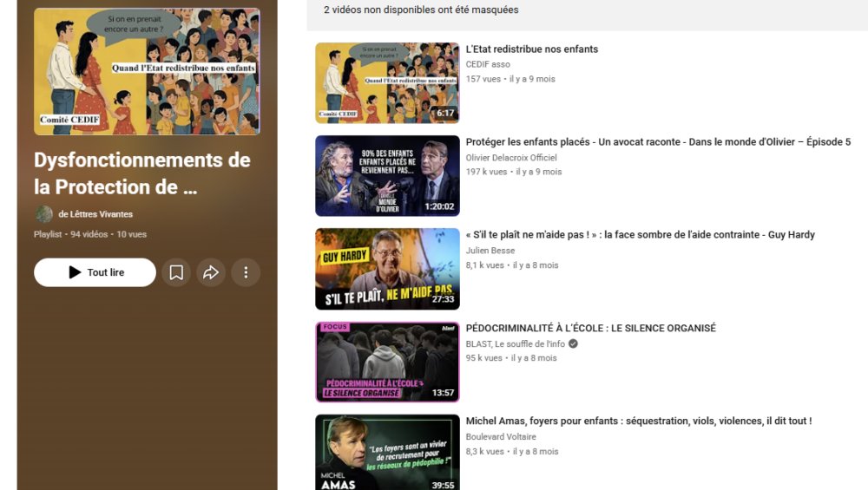Viewport: 868px width, 490px height.
Task: Visit the Boulevard Voltaire channel
Action: (501, 437)
